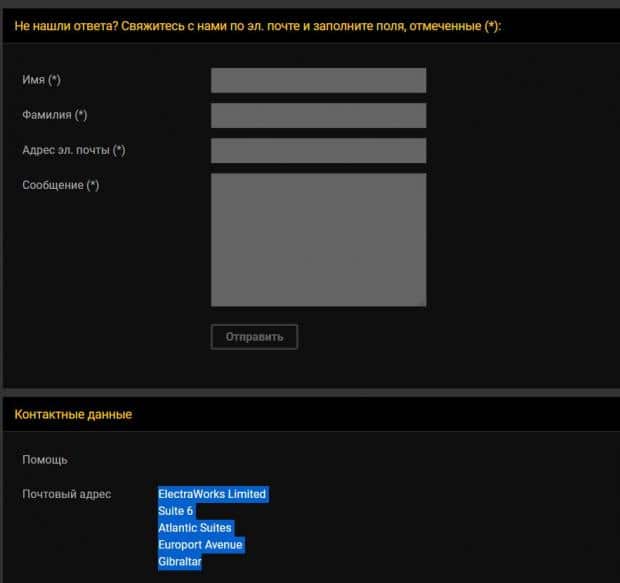This screenshot has width=620, height=583.
Task: Submit the form with the Отправить button
Action: 254,337
